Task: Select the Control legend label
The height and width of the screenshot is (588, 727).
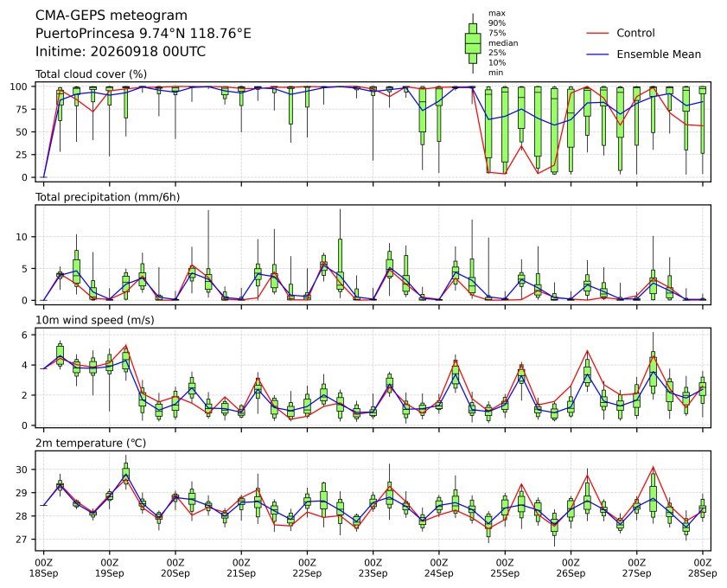Action: pos(635,34)
